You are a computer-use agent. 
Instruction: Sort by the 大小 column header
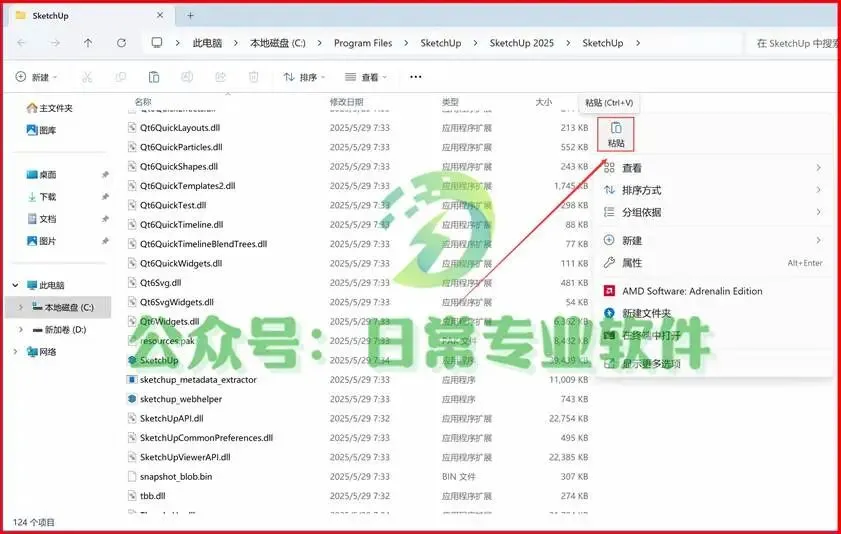[x=543, y=101]
